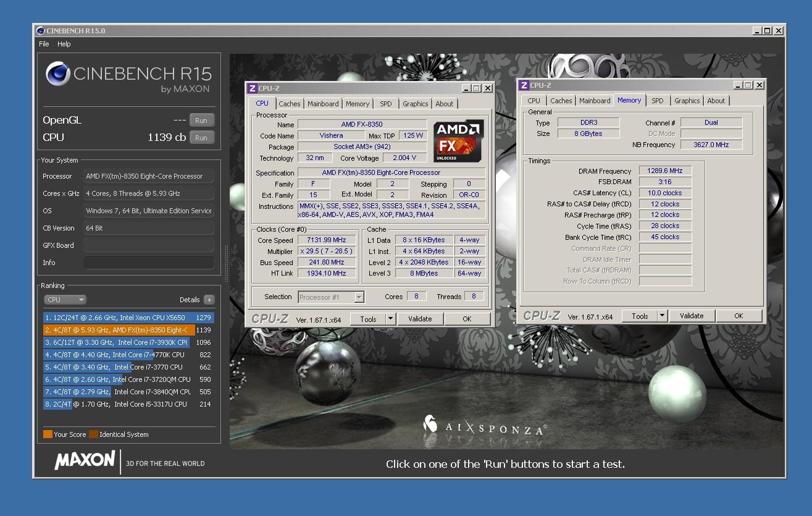Click CAS# Latency value 10.0 clocks

coord(665,193)
